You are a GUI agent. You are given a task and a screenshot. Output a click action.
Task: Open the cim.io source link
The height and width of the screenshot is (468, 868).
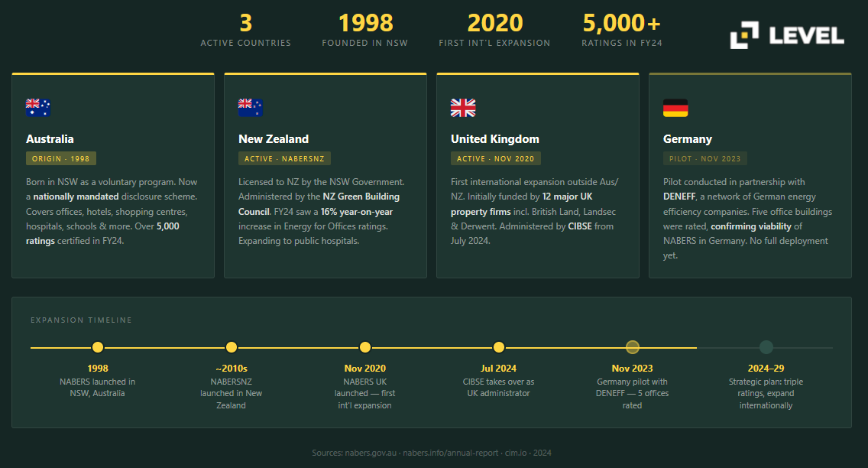(x=515, y=453)
